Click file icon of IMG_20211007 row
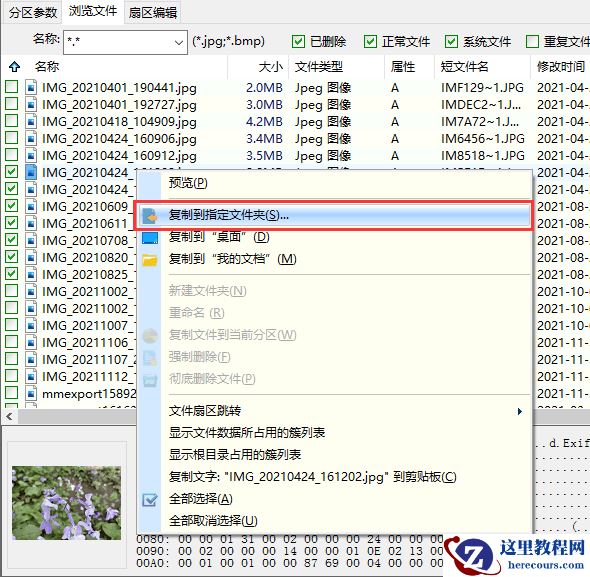The height and width of the screenshot is (577, 590). tap(31, 325)
